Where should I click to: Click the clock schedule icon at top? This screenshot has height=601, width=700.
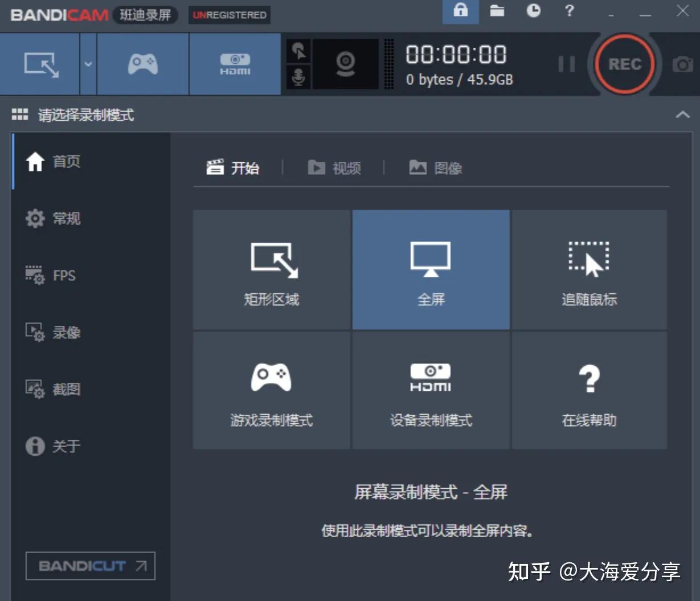click(533, 11)
